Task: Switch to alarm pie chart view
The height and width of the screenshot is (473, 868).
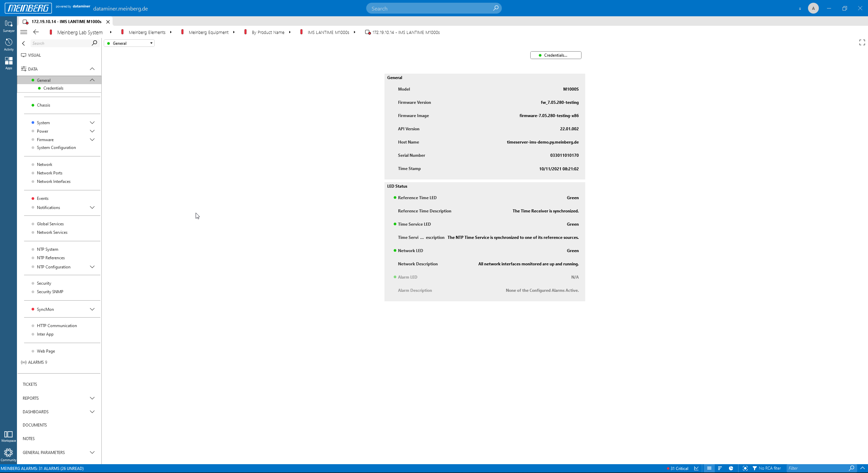Action: (731, 468)
